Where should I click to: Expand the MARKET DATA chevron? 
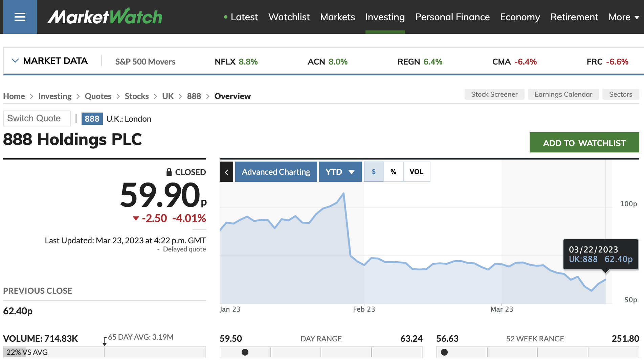tap(15, 61)
